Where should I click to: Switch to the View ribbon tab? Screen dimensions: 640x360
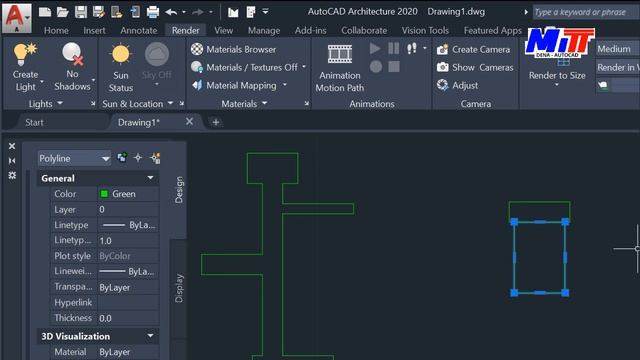[224, 30]
